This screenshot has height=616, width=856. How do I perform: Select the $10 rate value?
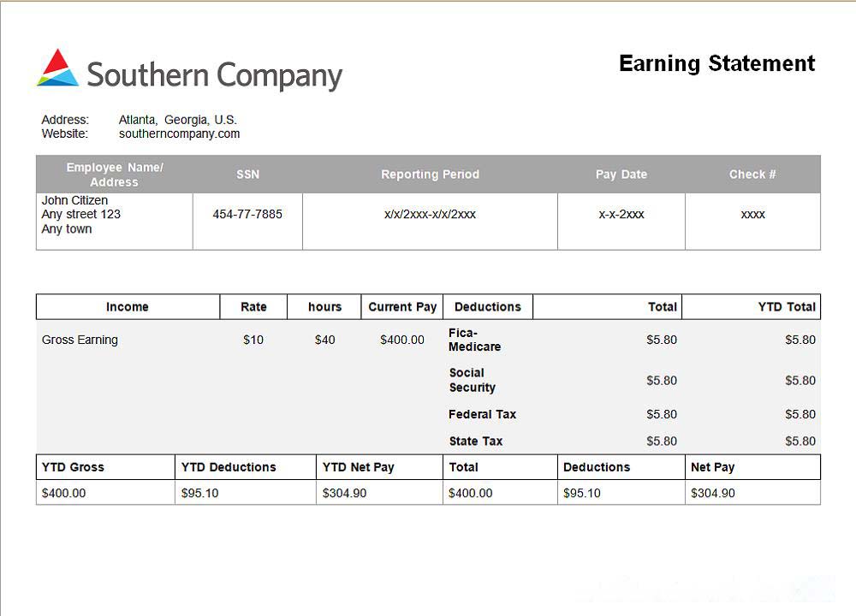253,340
